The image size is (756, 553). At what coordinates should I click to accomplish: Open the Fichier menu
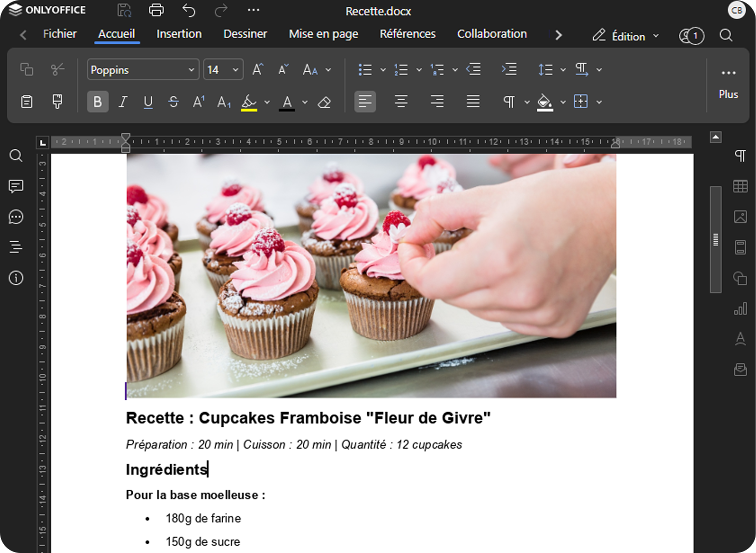coord(59,34)
